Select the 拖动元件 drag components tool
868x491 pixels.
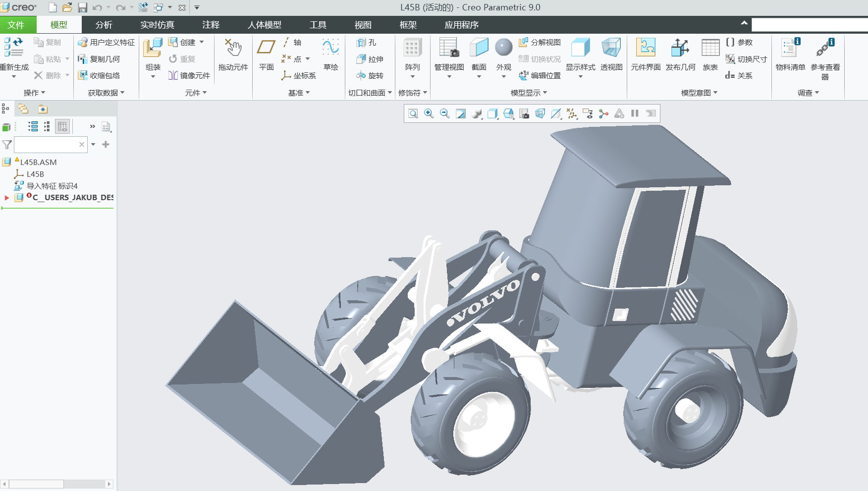pos(233,55)
